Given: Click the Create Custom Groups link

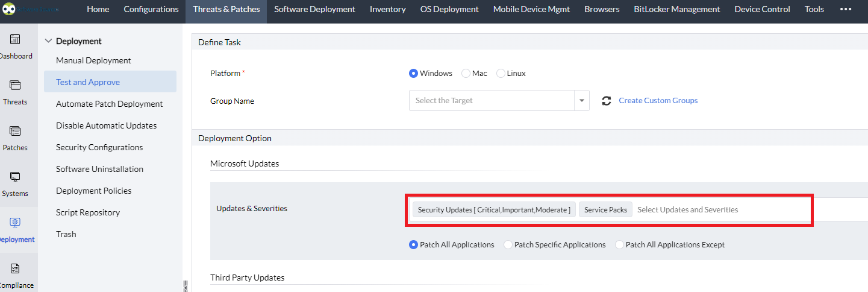Looking at the screenshot, I should [658, 101].
